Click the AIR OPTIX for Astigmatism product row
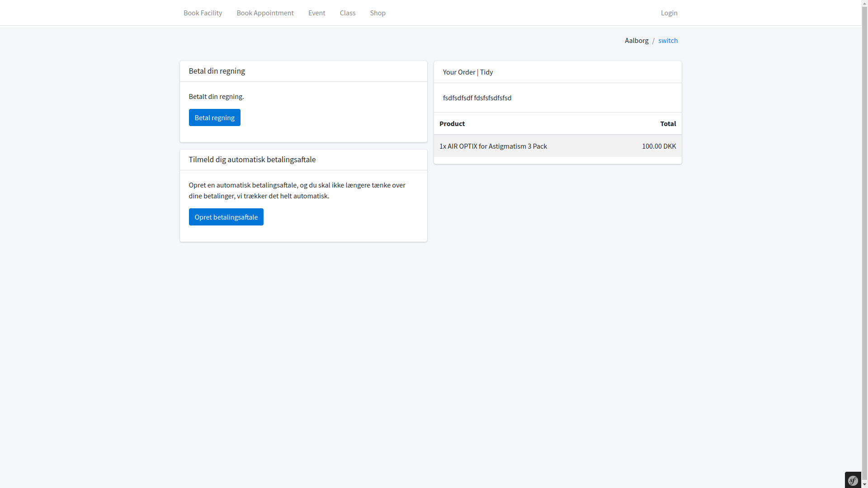The width and height of the screenshot is (868, 488). tap(493, 146)
